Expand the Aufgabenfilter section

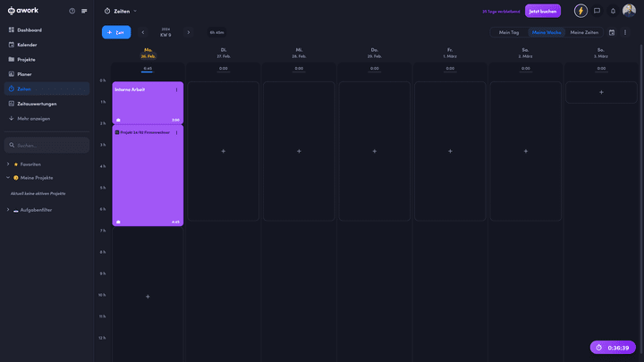[x=8, y=210]
